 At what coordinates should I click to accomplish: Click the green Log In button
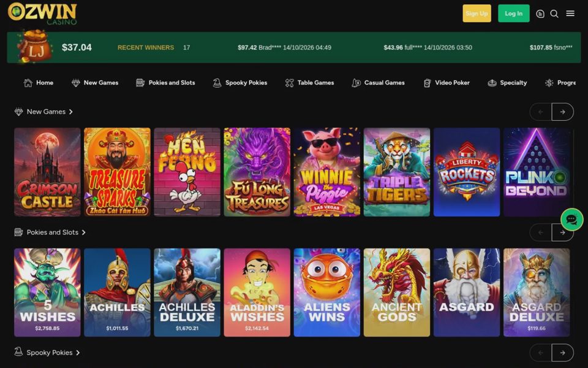click(x=514, y=13)
